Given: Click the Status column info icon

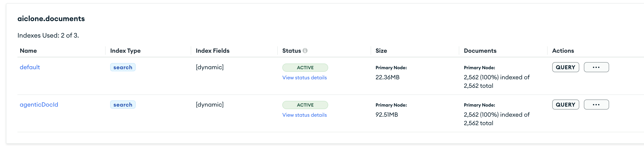Looking at the screenshot, I should (305, 51).
